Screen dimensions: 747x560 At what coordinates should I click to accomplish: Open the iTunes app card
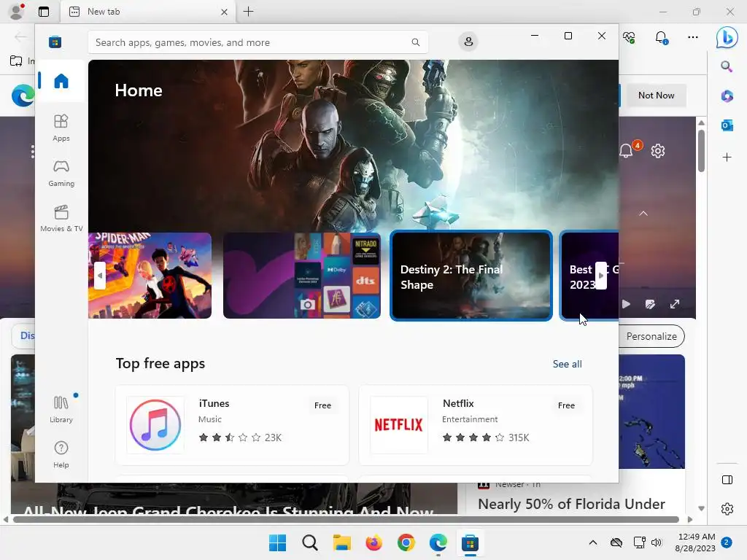point(232,425)
